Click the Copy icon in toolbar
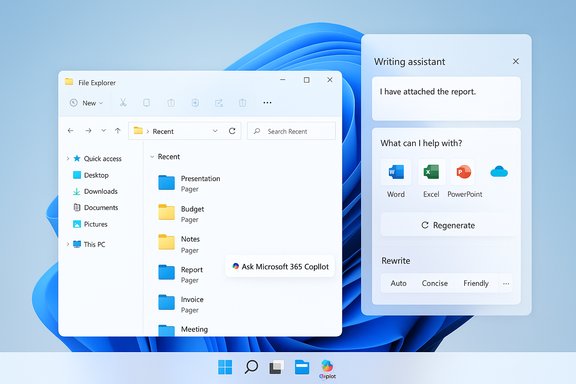 coord(146,103)
